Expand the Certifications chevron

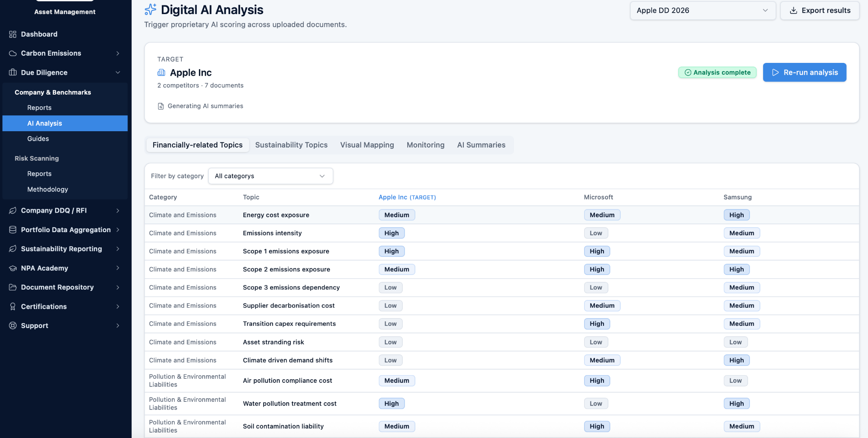click(118, 307)
